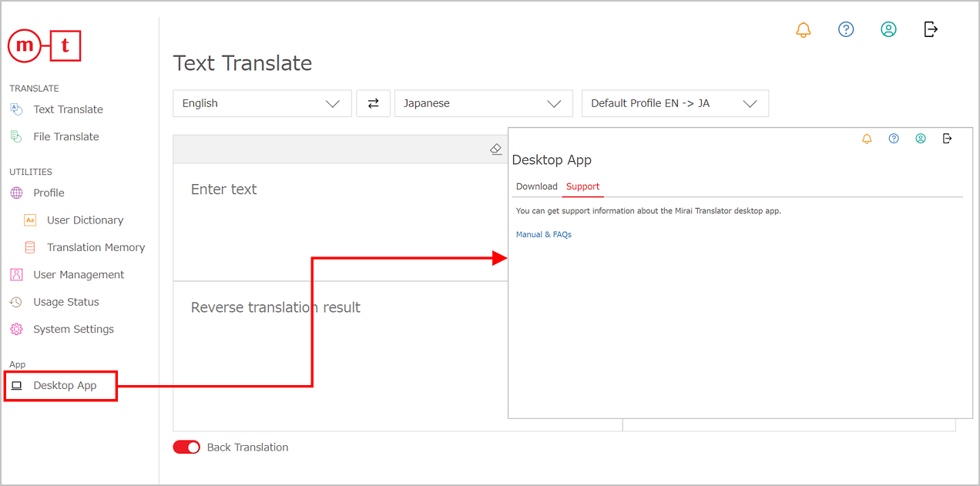Click the support information description text
Image resolution: width=980 pixels, height=486 pixels.
[x=649, y=210]
